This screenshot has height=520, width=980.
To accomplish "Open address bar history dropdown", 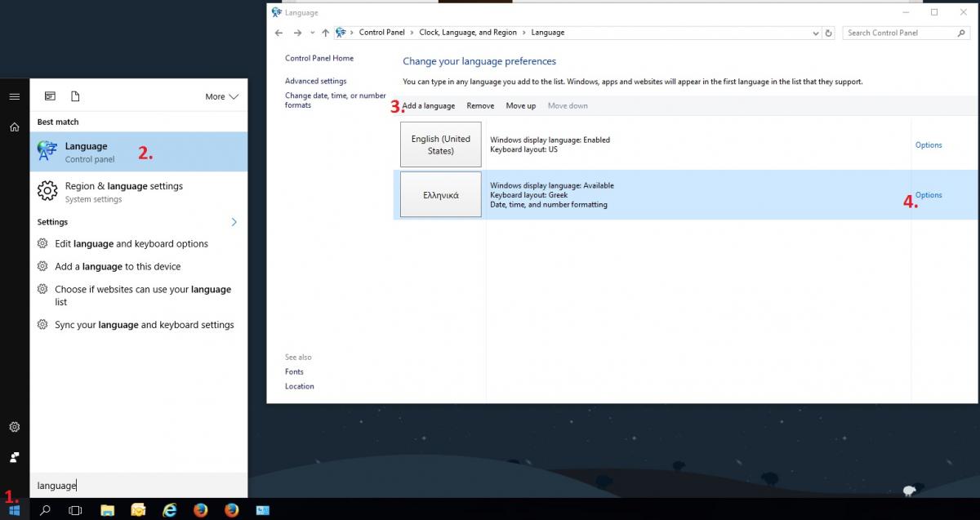I will [816, 33].
